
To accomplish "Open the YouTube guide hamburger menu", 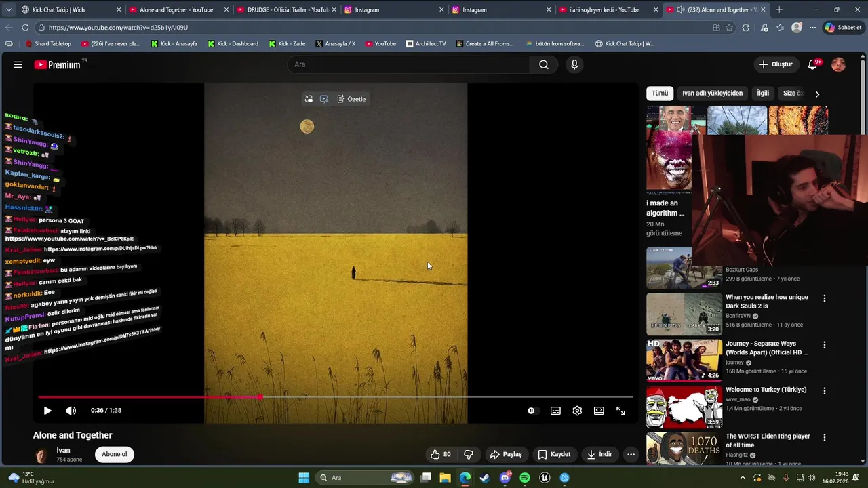I will tap(18, 64).
